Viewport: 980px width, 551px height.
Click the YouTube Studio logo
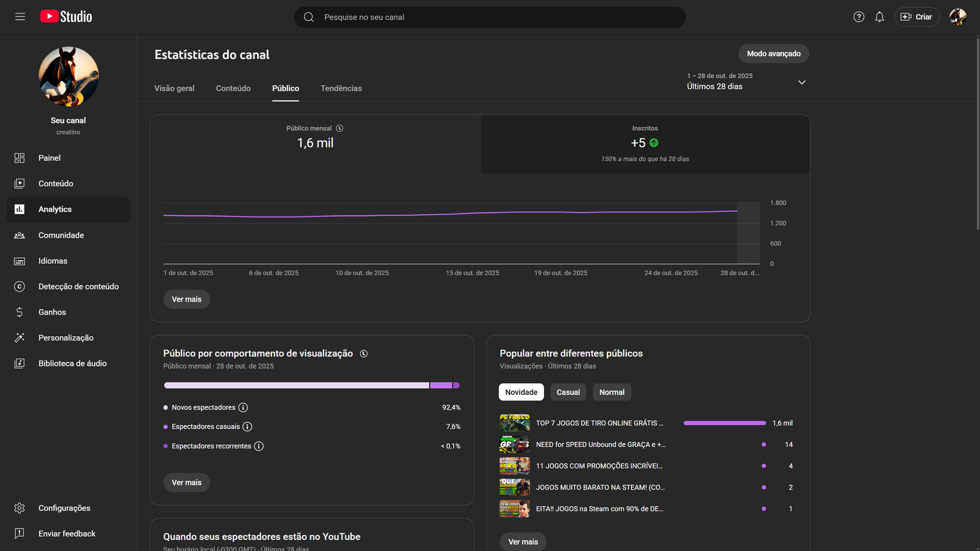point(66,17)
